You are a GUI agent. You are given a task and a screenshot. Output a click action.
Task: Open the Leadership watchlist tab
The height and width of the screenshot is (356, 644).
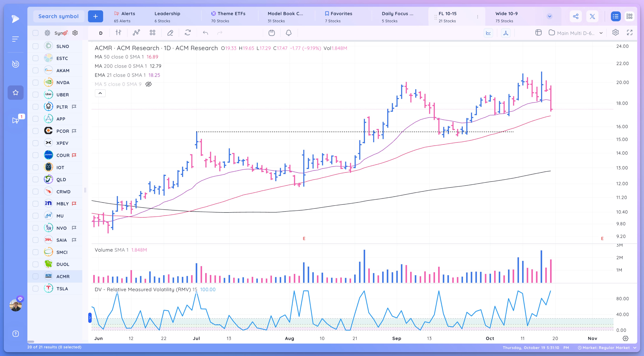[x=167, y=17]
